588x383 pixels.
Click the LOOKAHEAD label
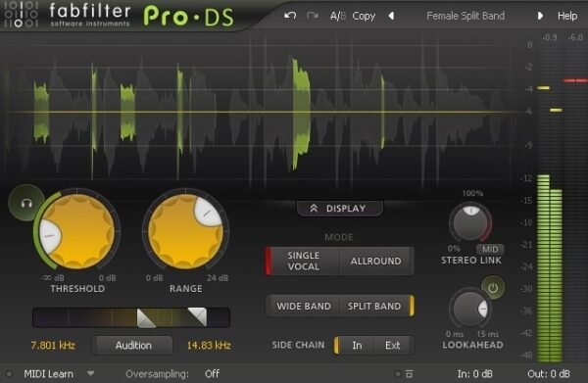click(472, 345)
